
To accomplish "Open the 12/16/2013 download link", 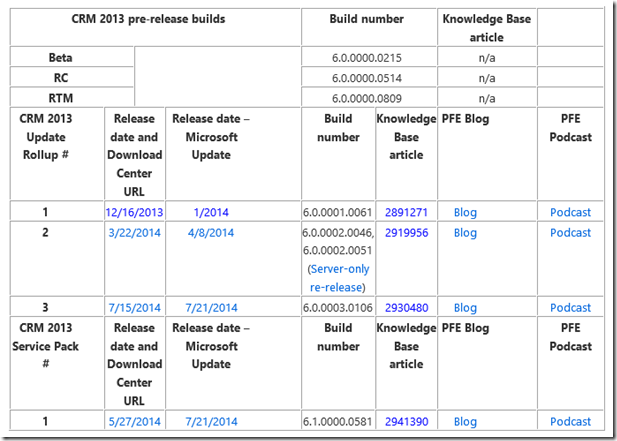I will tap(134, 212).
